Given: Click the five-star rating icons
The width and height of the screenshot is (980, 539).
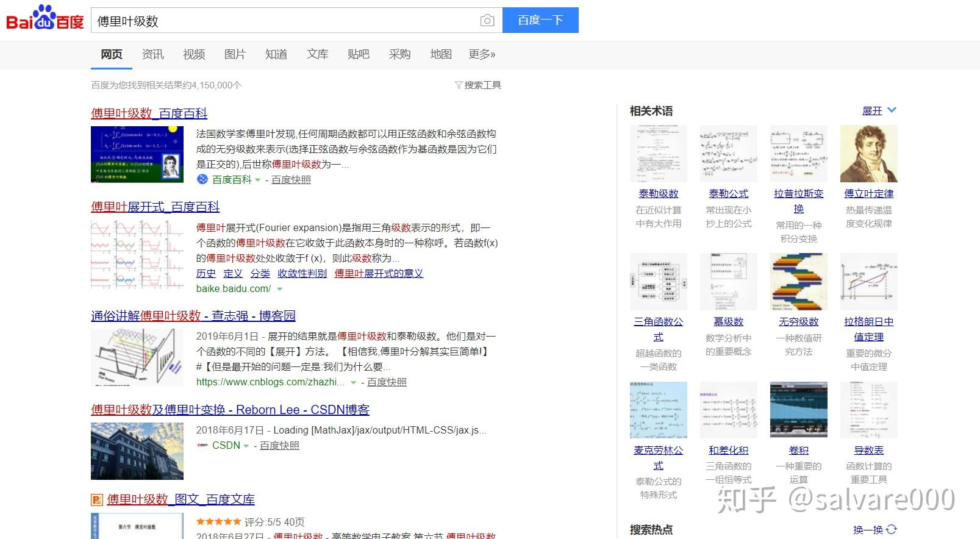Looking at the screenshot, I should [x=218, y=522].
